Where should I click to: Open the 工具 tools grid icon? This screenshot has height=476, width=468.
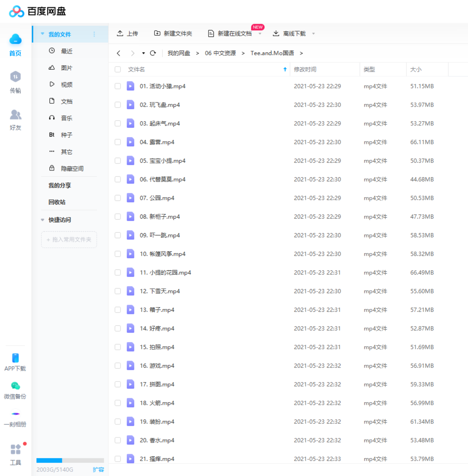(15, 449)
